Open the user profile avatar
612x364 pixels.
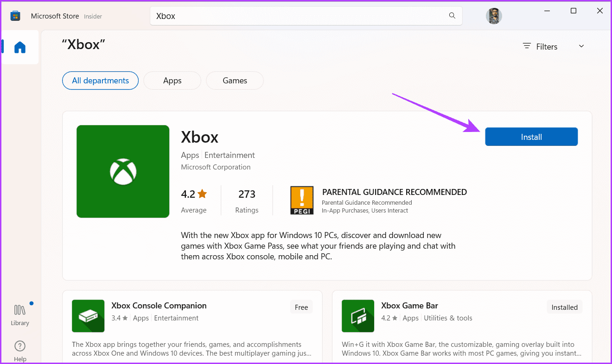[x=494, y=16]
